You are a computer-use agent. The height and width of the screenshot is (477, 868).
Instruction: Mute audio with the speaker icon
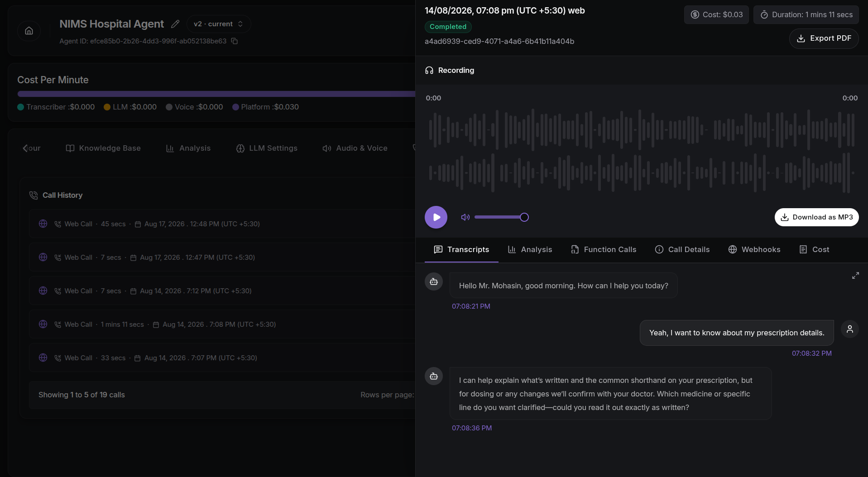[465, 217]
